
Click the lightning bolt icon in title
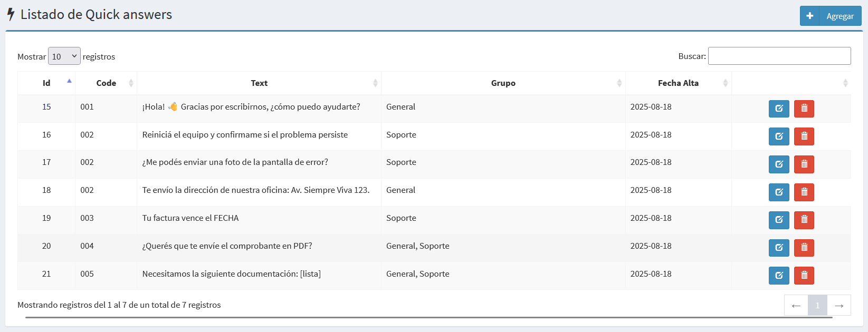(11, 14)
